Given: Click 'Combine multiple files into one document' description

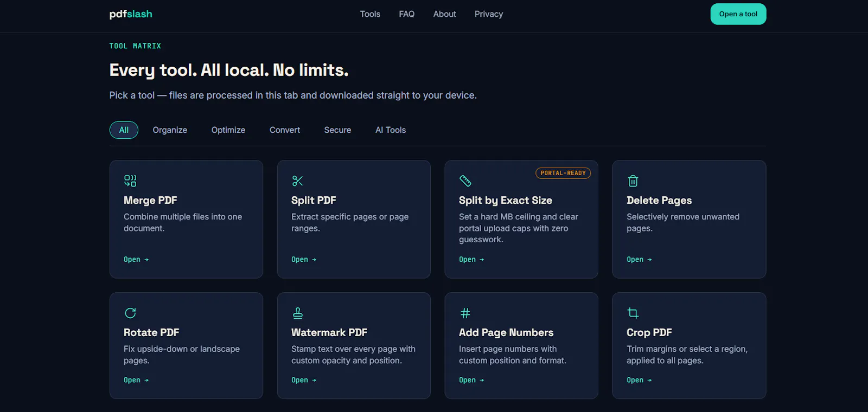Looking at the screenshot, I should (x=183, y=222).
